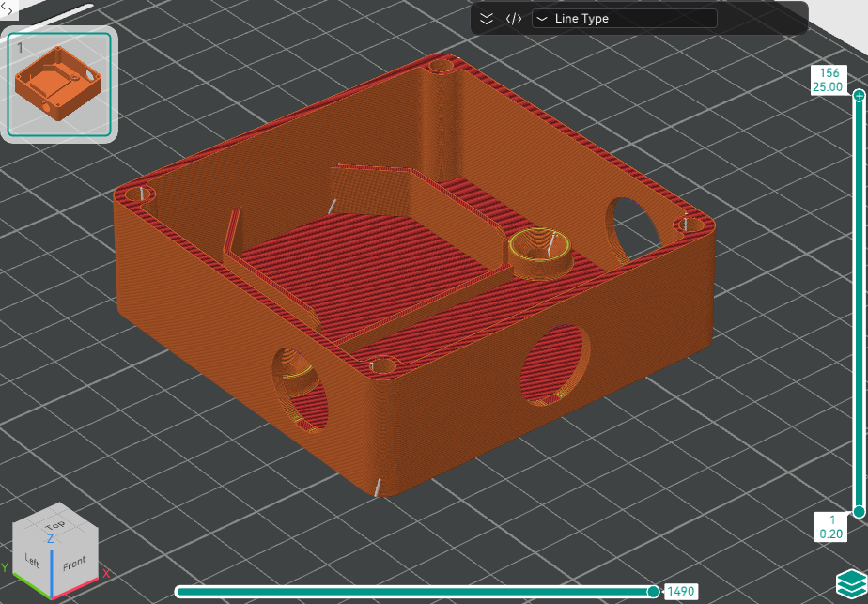Click the horizontal move slider handle
868x604 pixels.
click(x=653, y=592)
